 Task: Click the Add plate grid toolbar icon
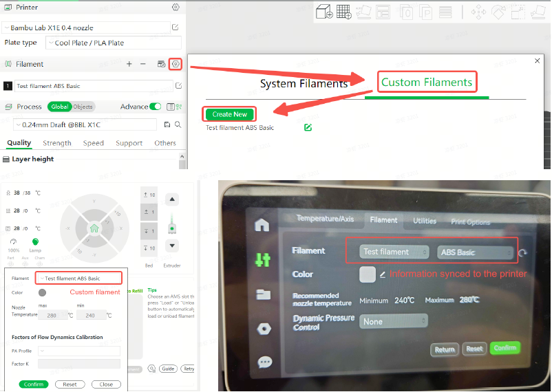344,12
